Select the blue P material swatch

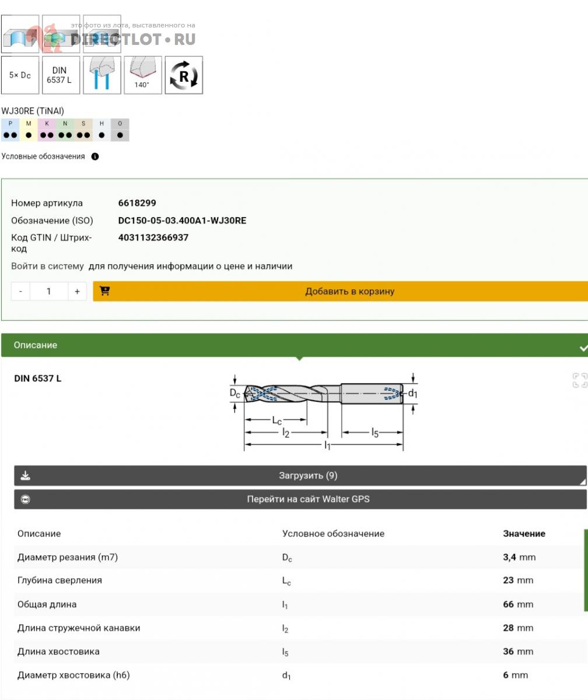[10, 130]
